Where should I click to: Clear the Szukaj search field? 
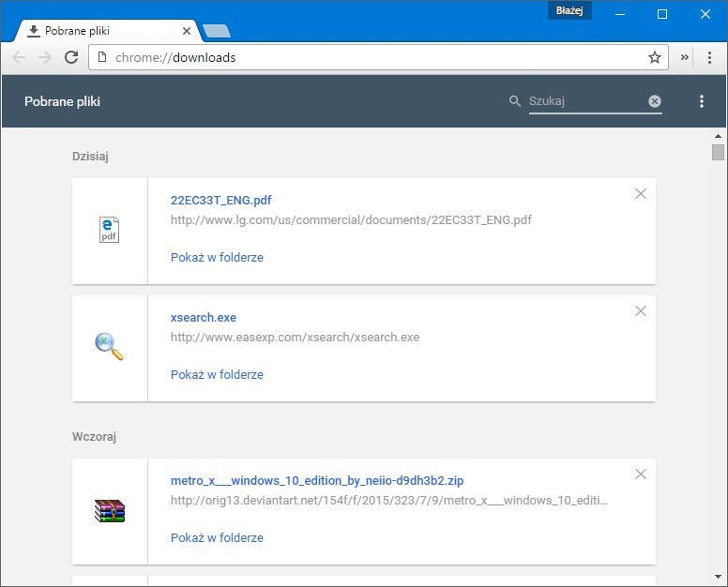655,101
